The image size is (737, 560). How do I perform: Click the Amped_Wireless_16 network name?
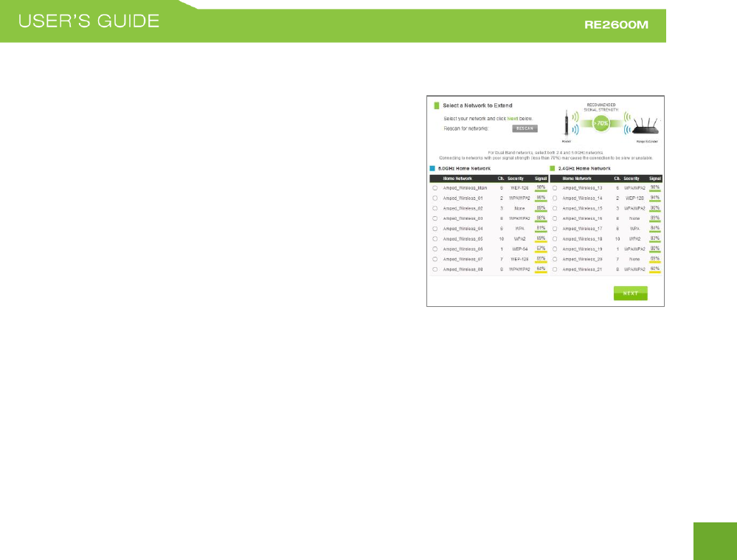click(582, 218)
